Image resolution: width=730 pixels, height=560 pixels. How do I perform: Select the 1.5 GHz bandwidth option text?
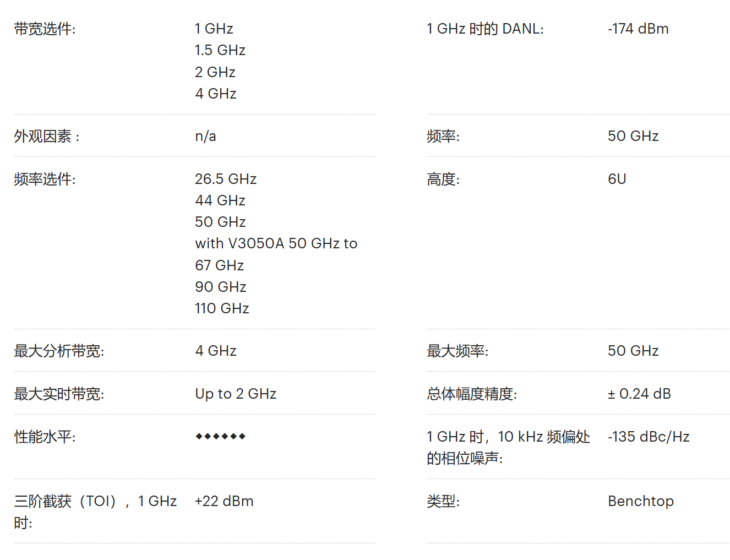pos(220,50)
